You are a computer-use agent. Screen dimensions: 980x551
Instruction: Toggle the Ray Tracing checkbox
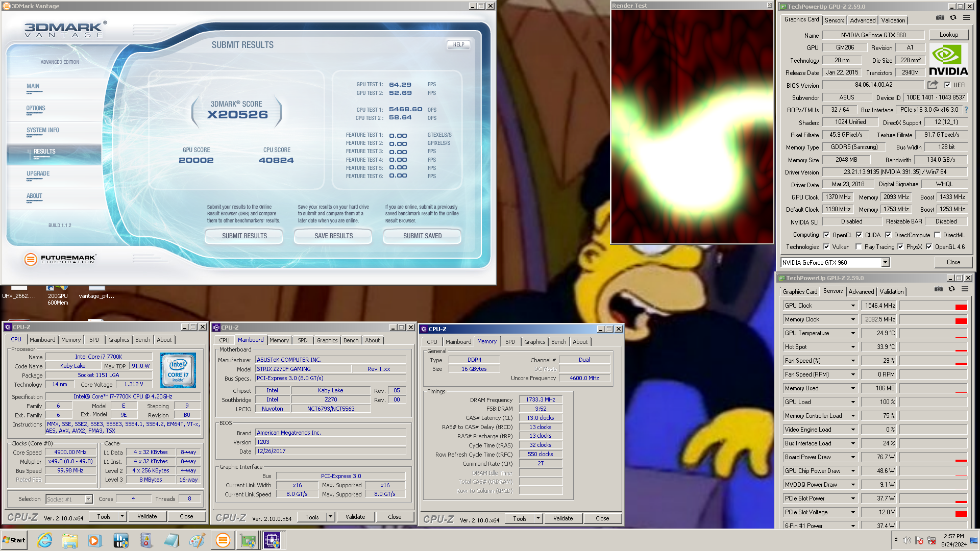click(859, 247)
